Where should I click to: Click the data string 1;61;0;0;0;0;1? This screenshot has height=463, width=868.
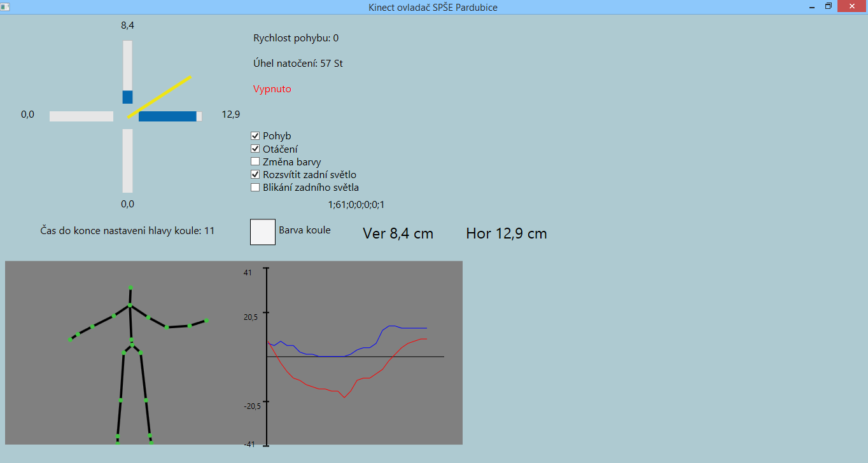[356, 205]
